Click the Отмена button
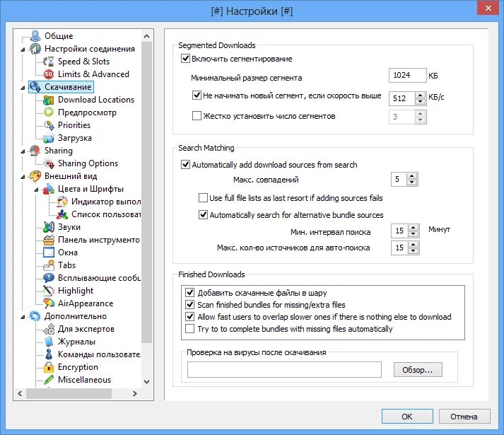Viewport: 504px width, 435px height. pyautogui.click(x=464, y=417)
